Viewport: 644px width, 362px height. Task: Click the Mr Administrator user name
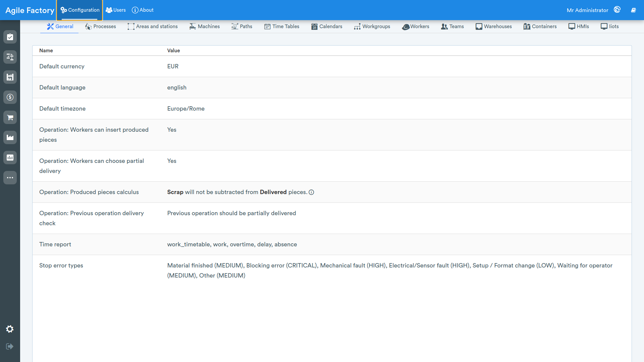coord(587,10)
